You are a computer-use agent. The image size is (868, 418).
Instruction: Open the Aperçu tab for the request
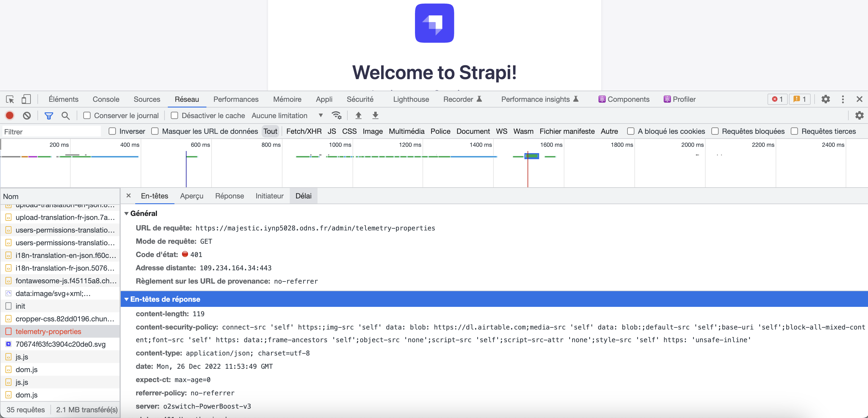(191, 196)
